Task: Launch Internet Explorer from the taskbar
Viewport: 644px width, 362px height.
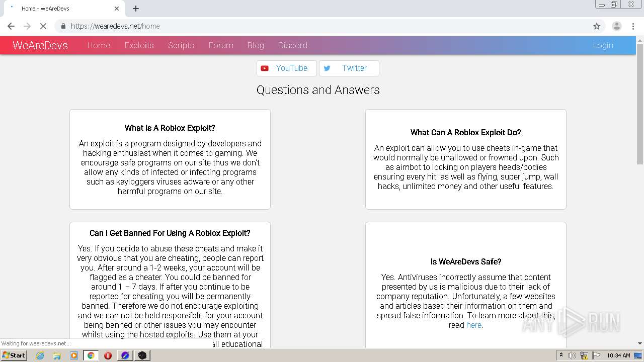Action: (x=40, y=355)
